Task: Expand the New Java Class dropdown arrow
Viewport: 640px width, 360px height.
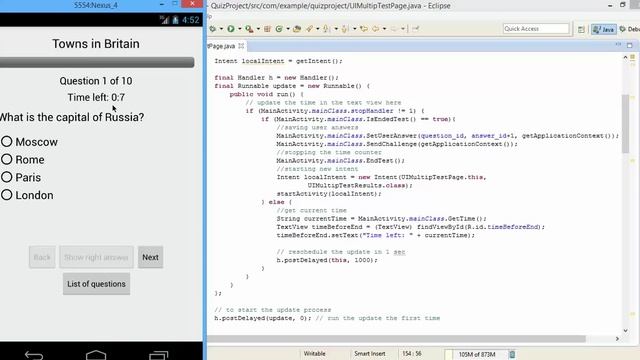Action: click(x=288, y=29)
